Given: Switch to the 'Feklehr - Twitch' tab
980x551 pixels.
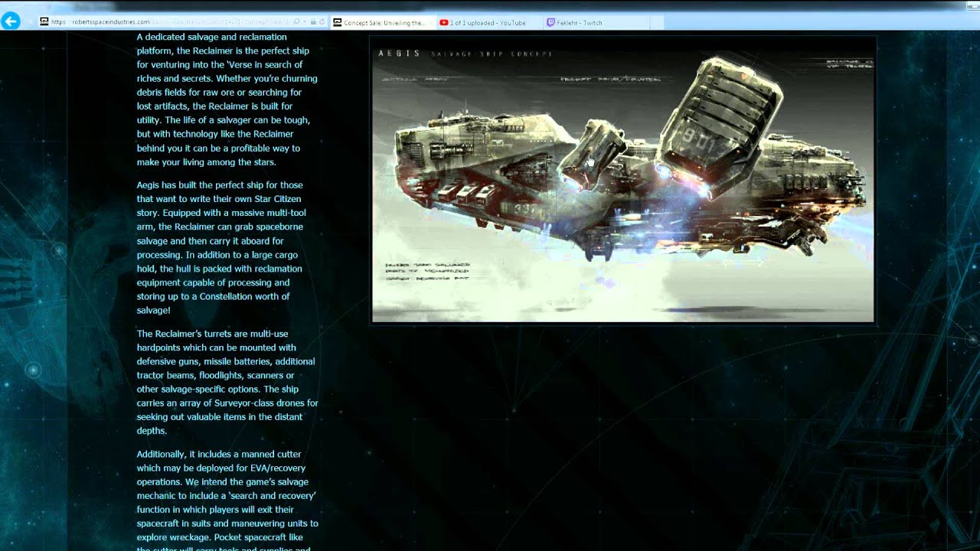Looking at the screenshot, I should 596,23.
